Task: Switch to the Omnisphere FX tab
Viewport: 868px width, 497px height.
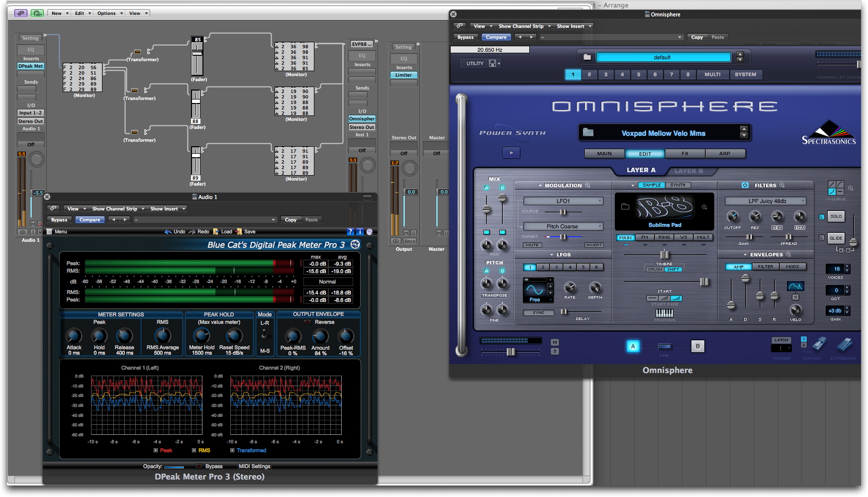Action: (x=684, y=154)
